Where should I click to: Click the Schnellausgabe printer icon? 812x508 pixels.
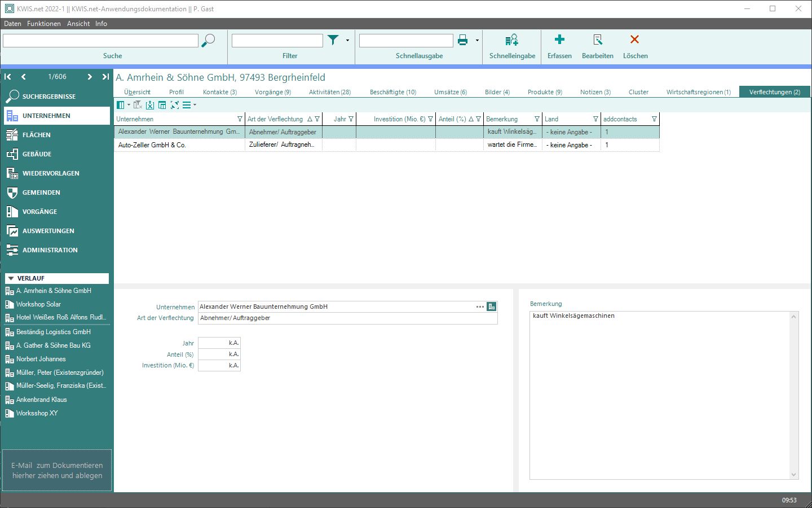click(462, 40)
